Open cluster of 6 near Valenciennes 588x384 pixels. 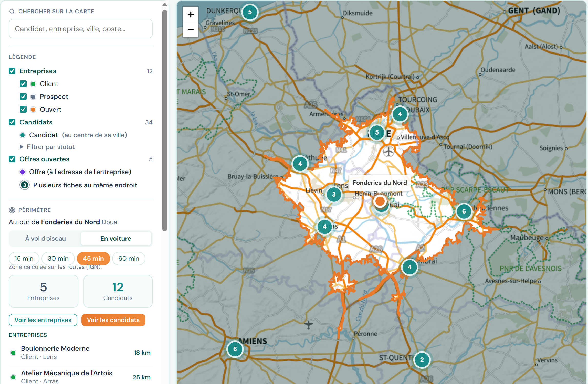tap(464, 211)
